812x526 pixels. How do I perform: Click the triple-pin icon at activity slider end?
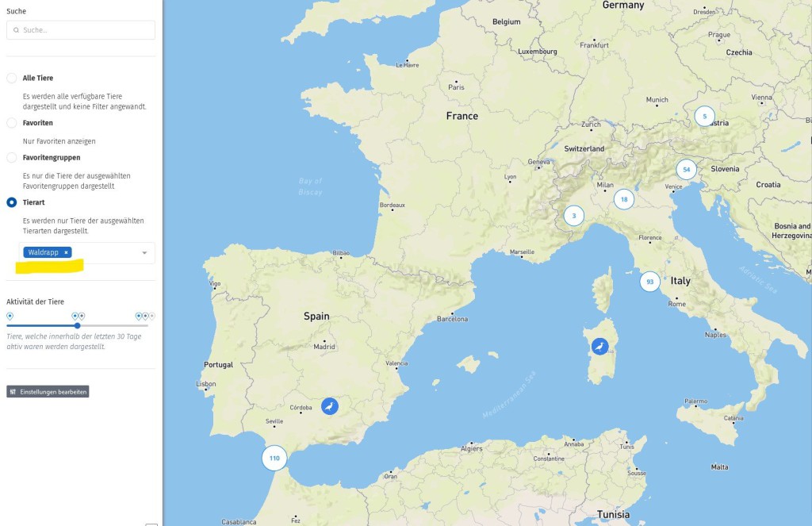click(x=145, y=316)
